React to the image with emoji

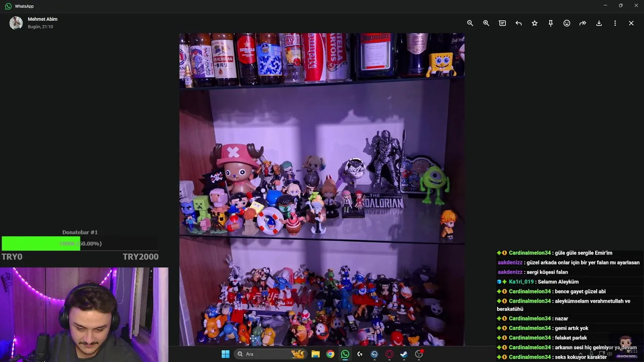(x=567, y=23)
